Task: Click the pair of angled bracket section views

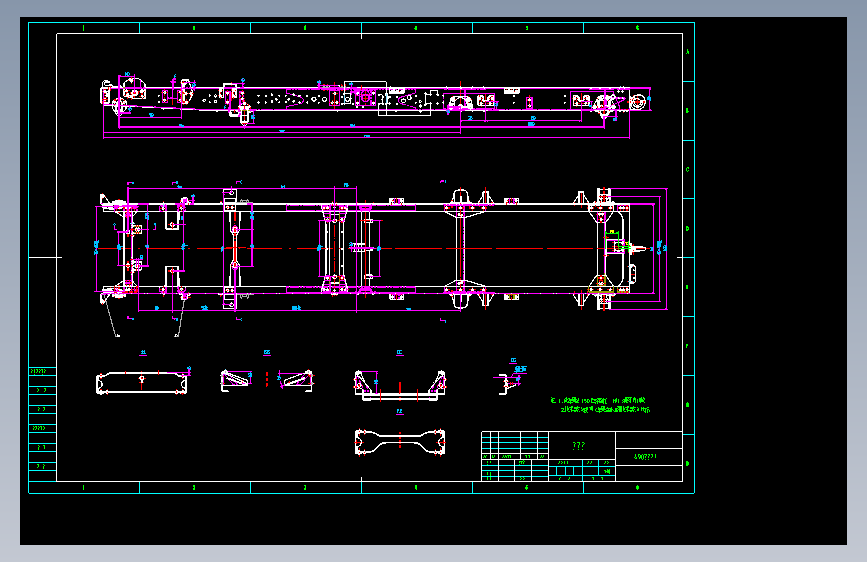Action: coord(267,380)
